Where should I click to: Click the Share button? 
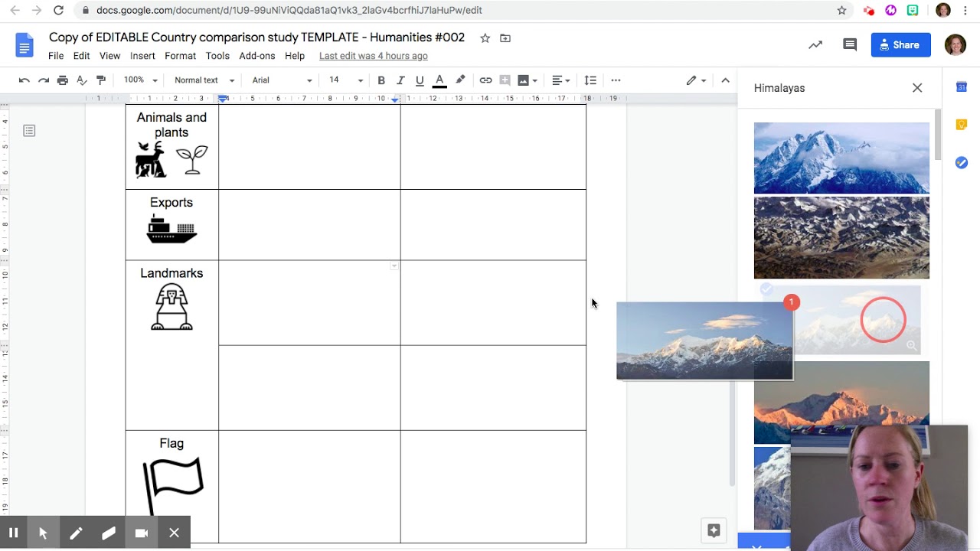point(900,44)
